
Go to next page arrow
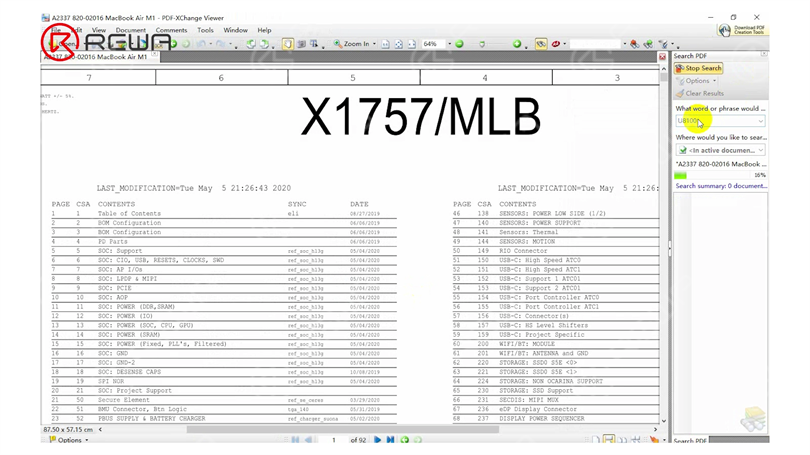378,440
